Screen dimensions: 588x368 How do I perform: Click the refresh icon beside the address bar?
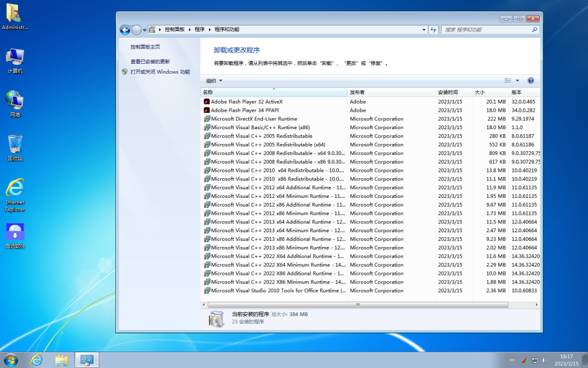tap(433, 29)
